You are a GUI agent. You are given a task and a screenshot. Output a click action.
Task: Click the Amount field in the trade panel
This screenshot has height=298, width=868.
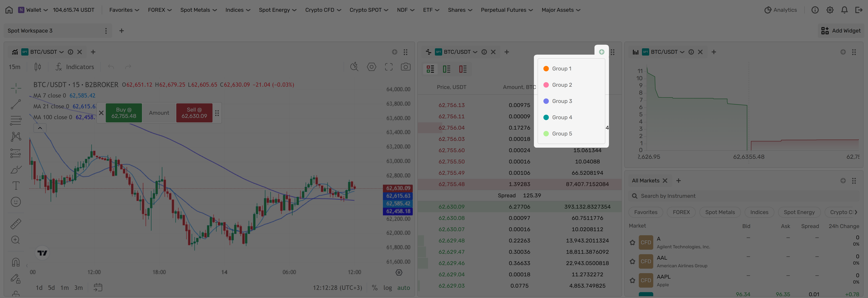point(159,113)
